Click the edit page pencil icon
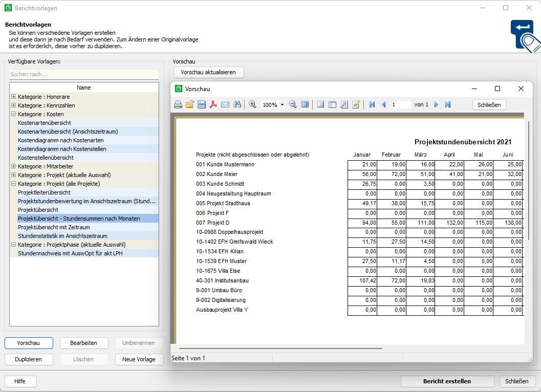 356,104
